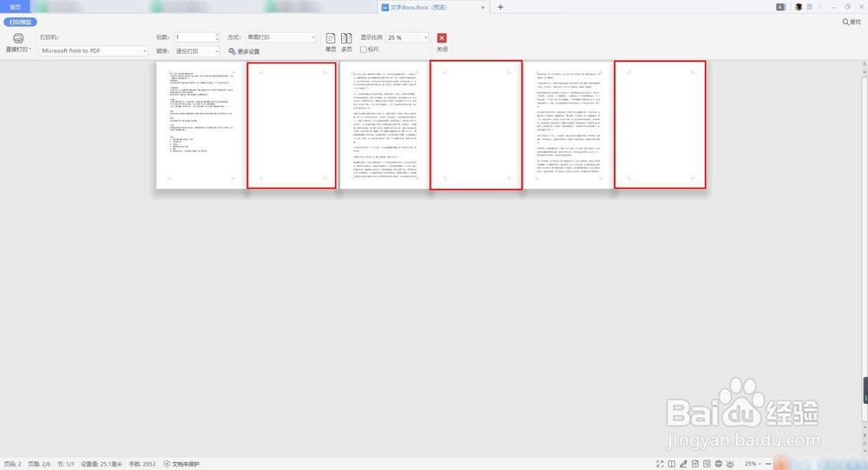Viewport: 868px width, 470px height.
Task: Click the 设置值: 25.1厘米 status entry
Action: 102,464
